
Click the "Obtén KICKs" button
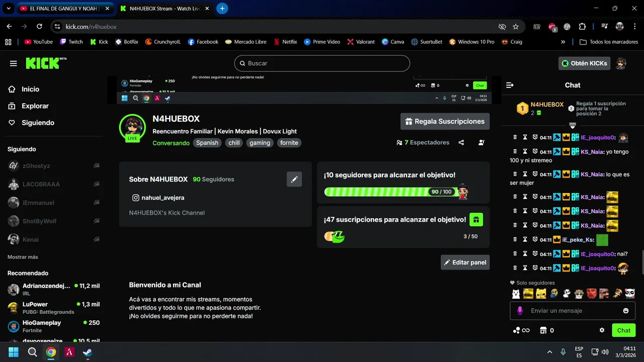click(x=585, y=63)
